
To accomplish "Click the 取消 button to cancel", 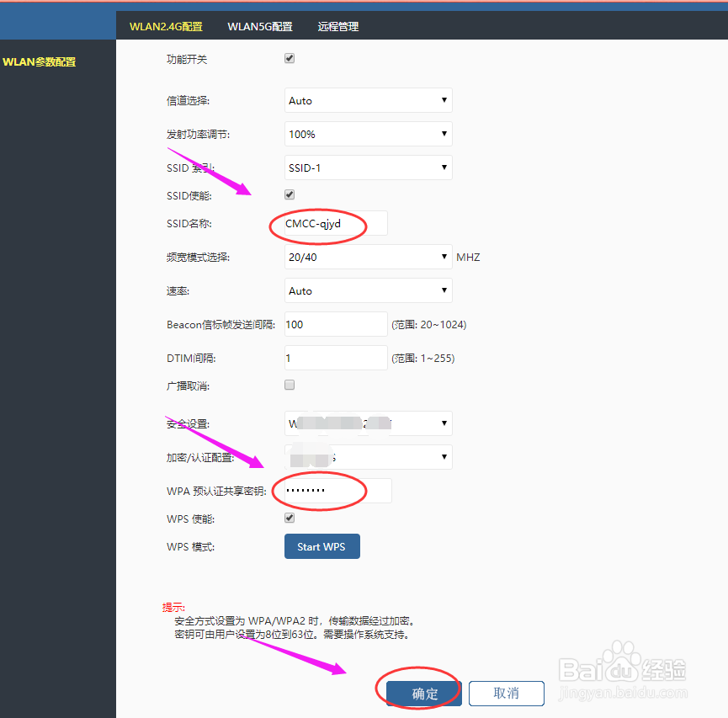I will point(506,693).
